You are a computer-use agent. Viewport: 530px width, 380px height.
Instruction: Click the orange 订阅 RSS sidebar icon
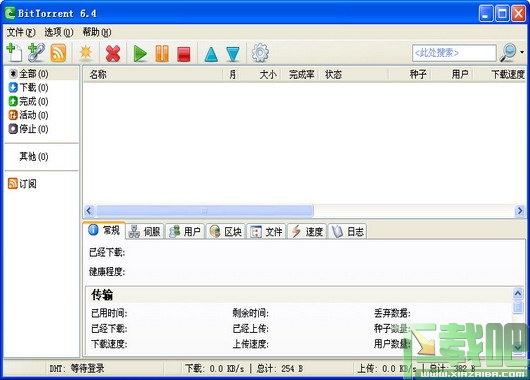coord(13,184)
